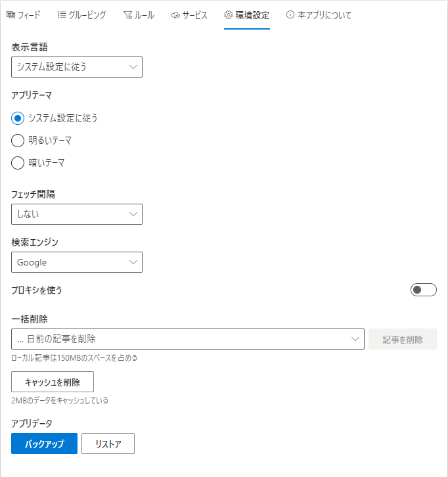
Task: Select システム設定に従う theme radio button
Action: [18, 118]
